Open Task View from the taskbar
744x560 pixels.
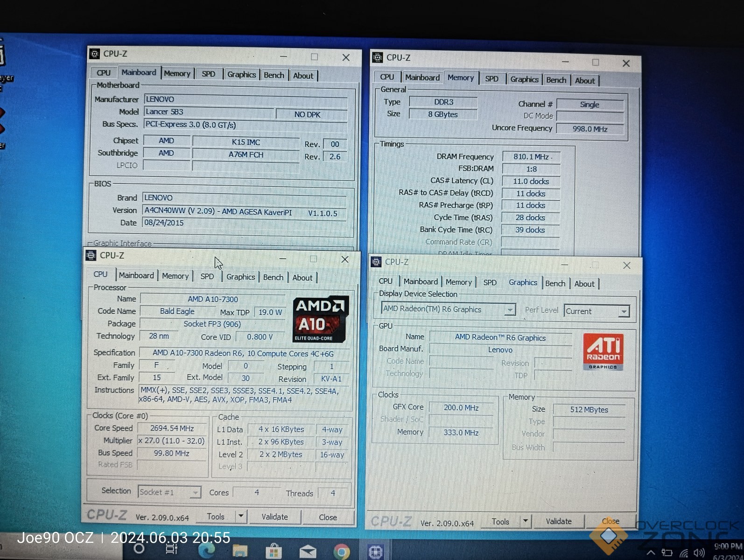pyautogui.click(x=172, y=549)
